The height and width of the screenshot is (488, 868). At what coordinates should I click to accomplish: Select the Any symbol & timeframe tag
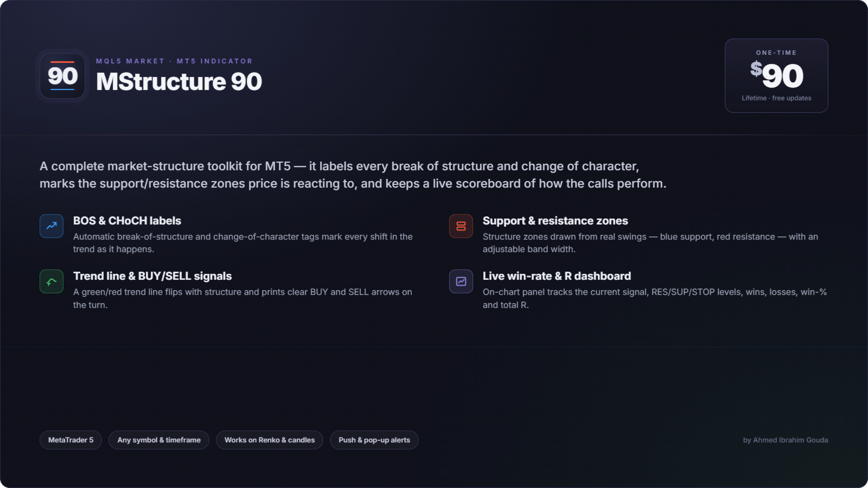(159, 440)
